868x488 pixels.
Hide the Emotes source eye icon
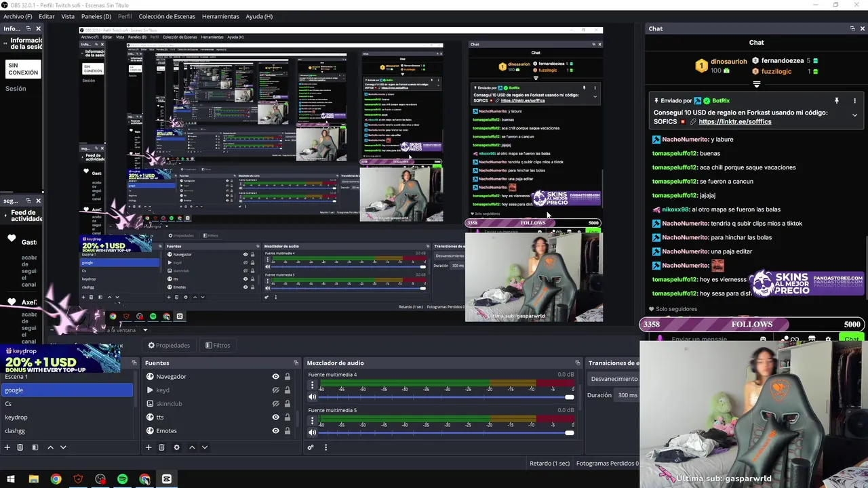275,430
